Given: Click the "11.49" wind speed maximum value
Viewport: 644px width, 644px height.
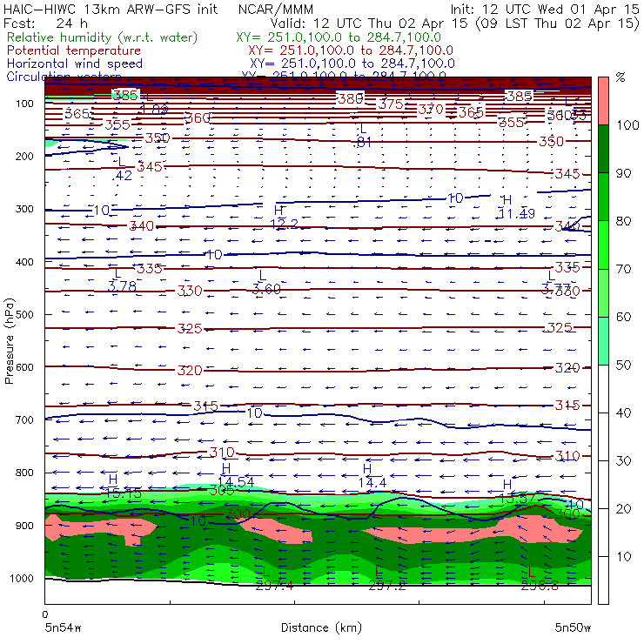Looking at the screenshot, I should click(x=516, y=213).
